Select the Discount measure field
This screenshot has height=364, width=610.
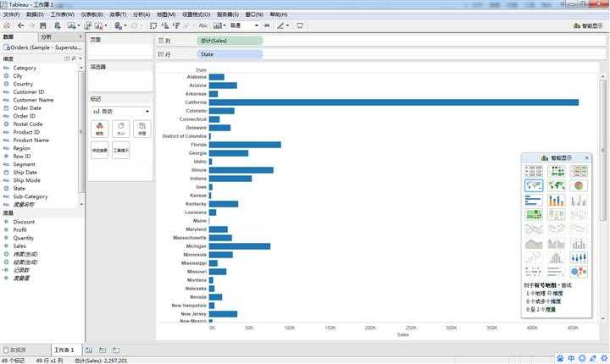click(x=24, y=222)
